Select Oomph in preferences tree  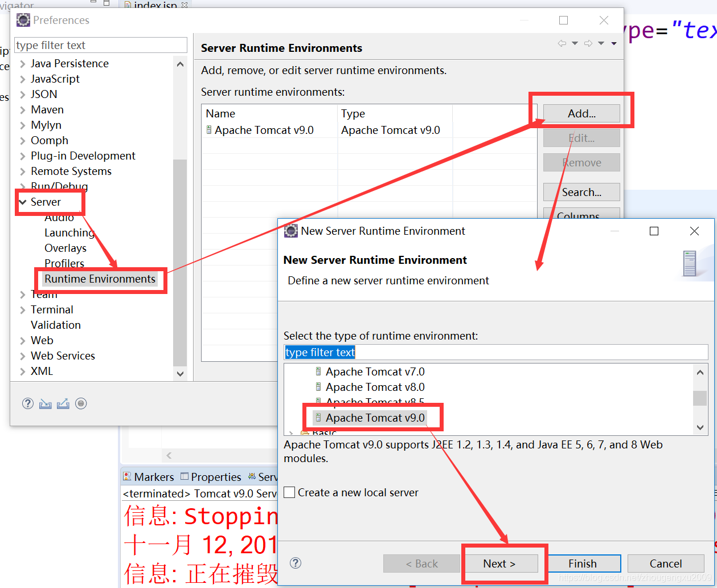tap(50, 140)
